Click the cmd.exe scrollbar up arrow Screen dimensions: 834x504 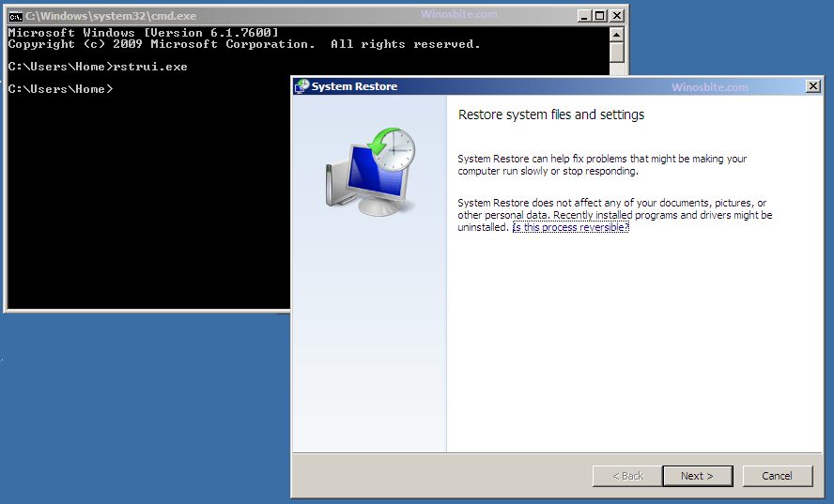[x=616, y=35]
